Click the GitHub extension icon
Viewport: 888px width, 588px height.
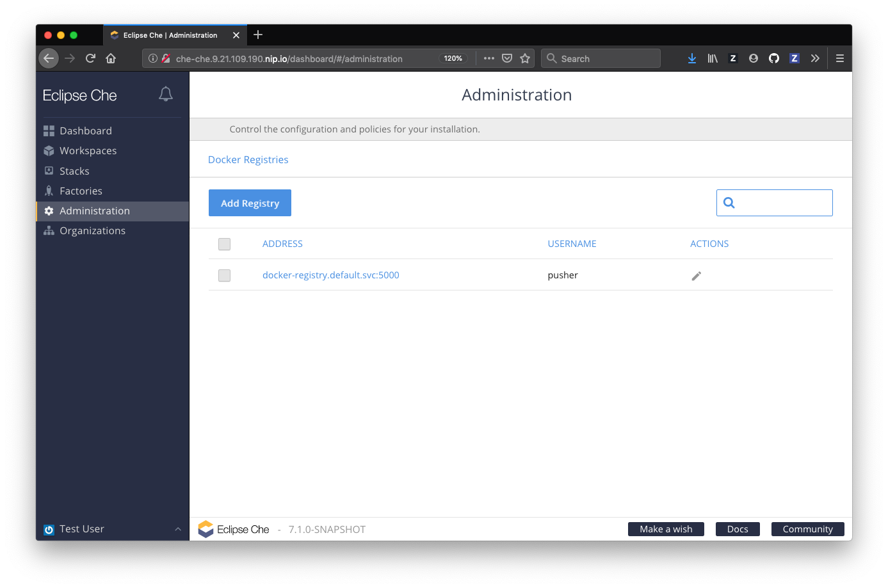(x=774, y=58)
